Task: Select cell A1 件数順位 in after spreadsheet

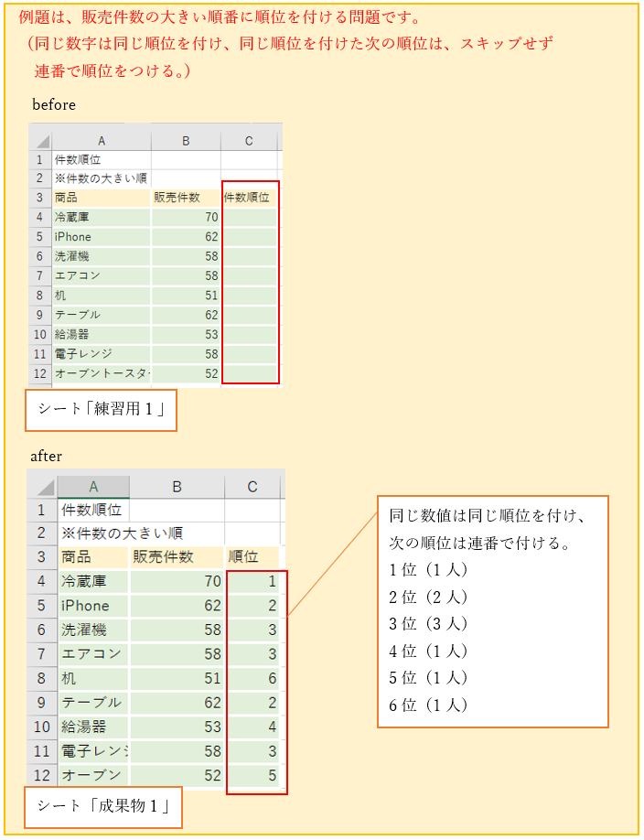Action: coord(93,510)
